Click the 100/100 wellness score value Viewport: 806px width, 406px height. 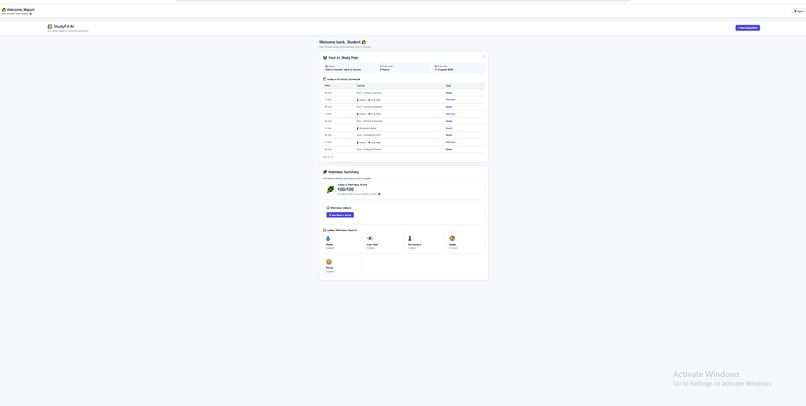click(x=345, y=190)
